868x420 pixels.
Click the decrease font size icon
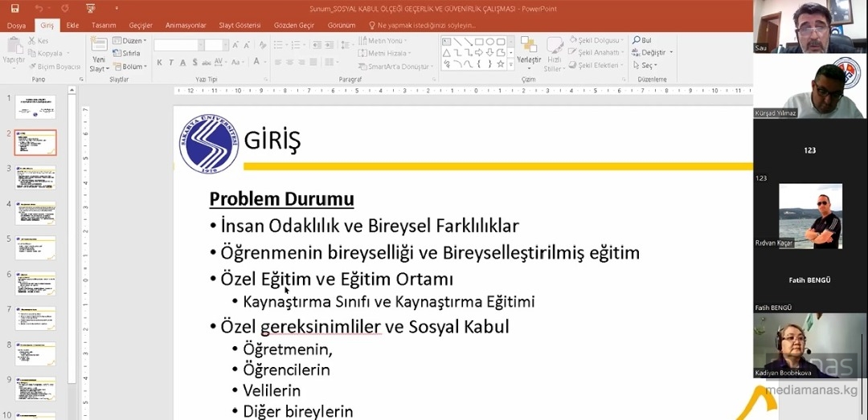pos(247,46)
